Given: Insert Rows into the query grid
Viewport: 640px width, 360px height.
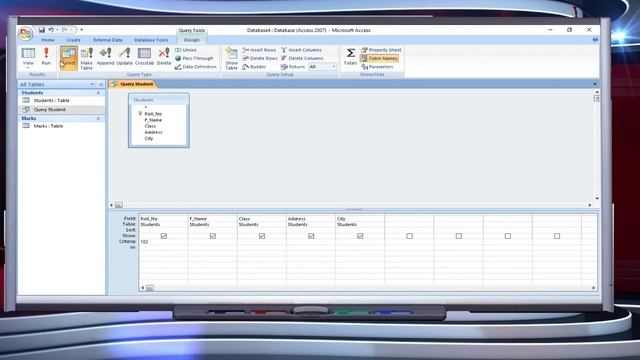Looking at the screenshot, I should (259, 50).
